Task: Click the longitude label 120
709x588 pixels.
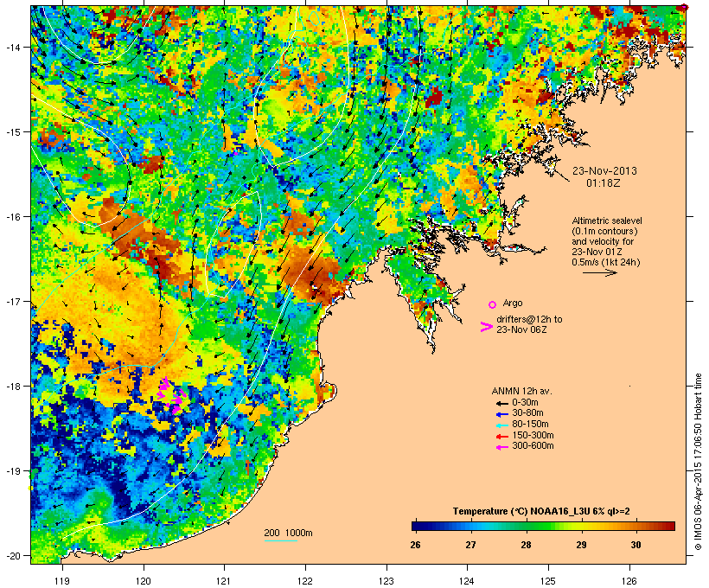Action: click(144, 581)
